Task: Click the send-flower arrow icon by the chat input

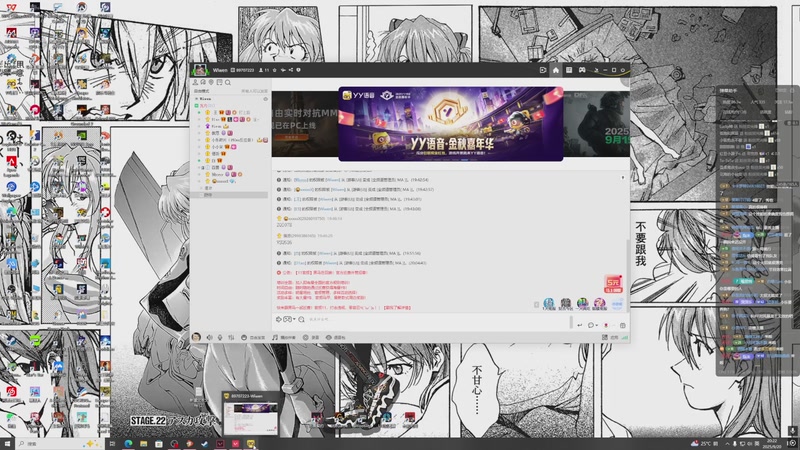Action: pyautogui.click(x=279, y=319)
